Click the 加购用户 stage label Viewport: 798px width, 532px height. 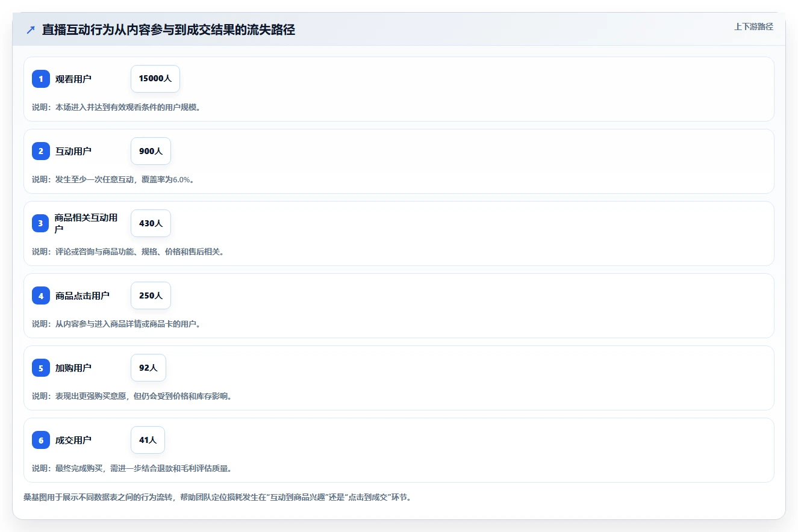coord(73,368)
